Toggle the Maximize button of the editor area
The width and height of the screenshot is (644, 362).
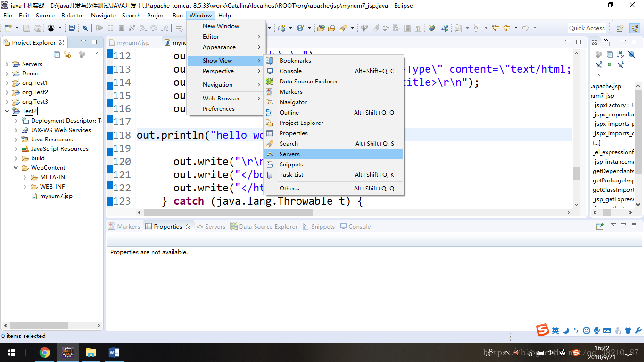578,42
